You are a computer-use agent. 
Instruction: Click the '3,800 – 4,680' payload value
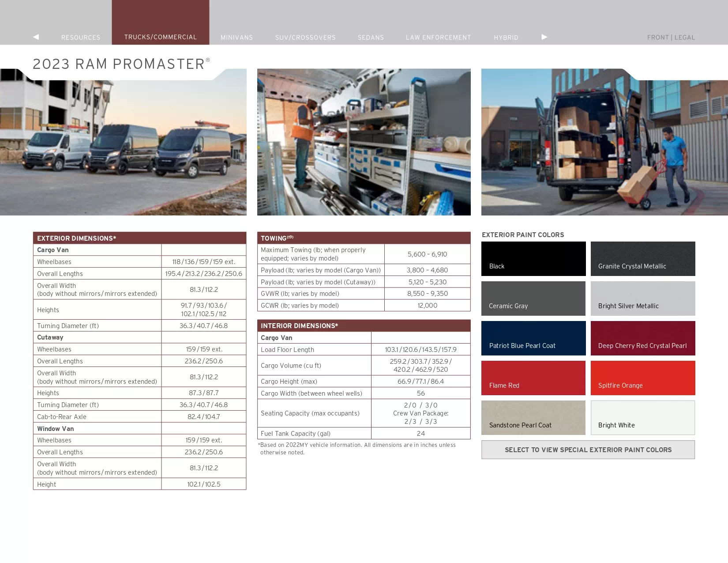428,270
